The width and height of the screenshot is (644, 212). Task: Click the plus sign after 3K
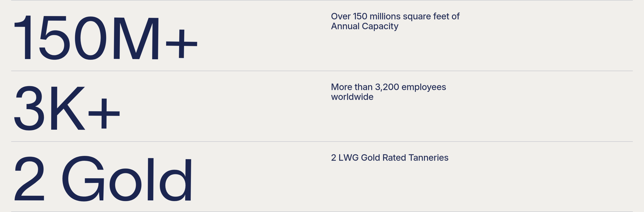[104, 114]
